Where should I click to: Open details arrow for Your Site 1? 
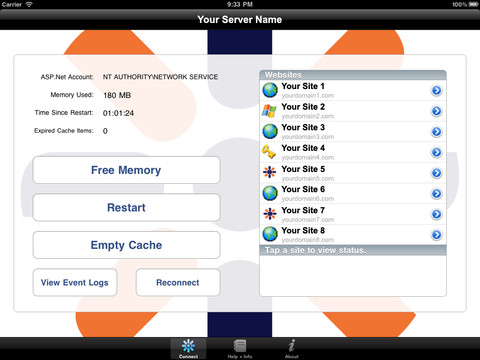pos(436,90)
